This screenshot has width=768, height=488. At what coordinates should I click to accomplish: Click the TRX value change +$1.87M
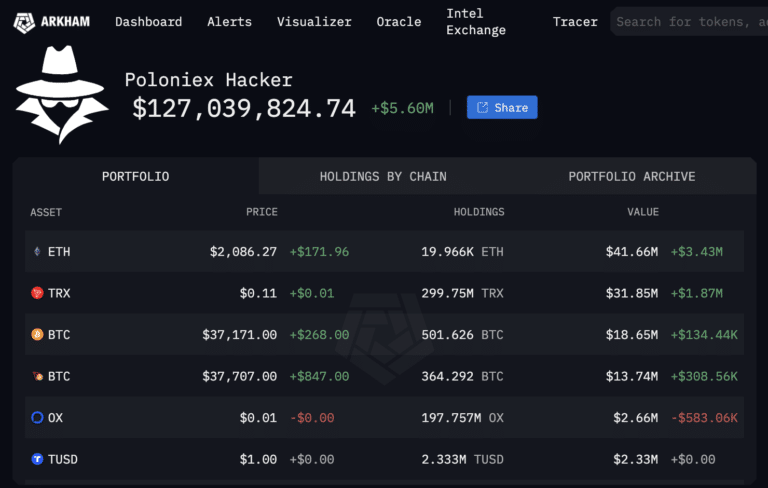(696, 293)
